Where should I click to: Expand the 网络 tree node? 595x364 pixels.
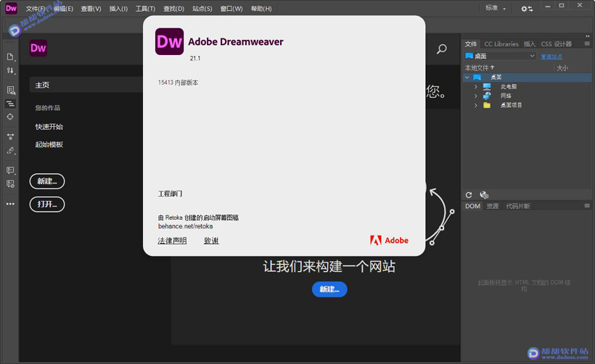[x=475, y=96]
